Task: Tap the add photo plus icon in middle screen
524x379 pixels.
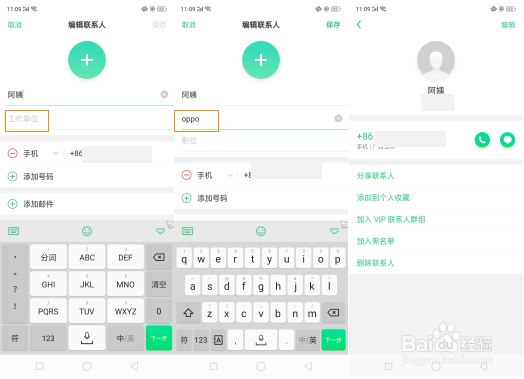Action: [261, 60]
